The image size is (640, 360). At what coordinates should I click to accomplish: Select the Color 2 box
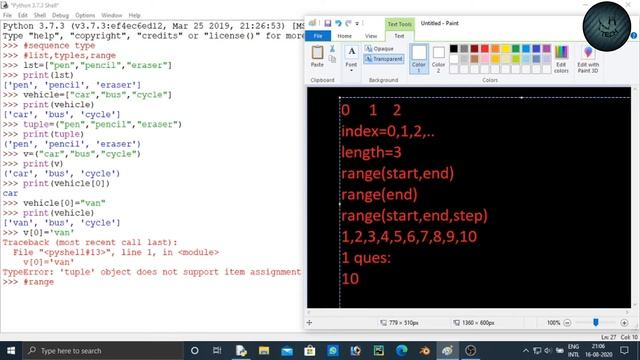pyautogui.click(x=438, y=59)
